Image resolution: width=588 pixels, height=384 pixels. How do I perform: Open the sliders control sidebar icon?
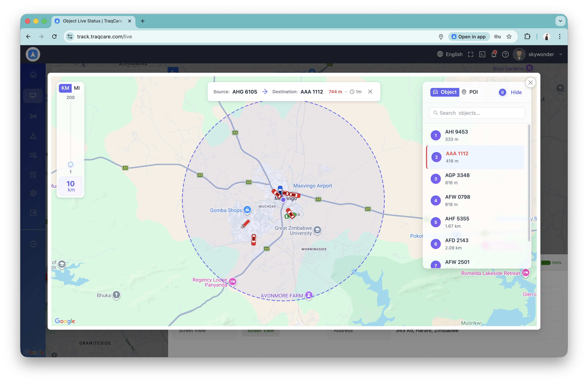point(33,116)
